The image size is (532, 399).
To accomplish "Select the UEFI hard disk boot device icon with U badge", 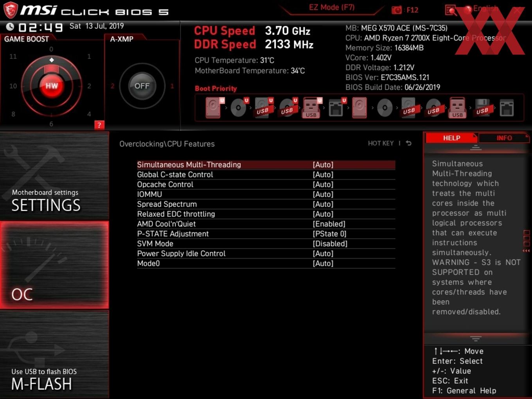I will [214, 108].
